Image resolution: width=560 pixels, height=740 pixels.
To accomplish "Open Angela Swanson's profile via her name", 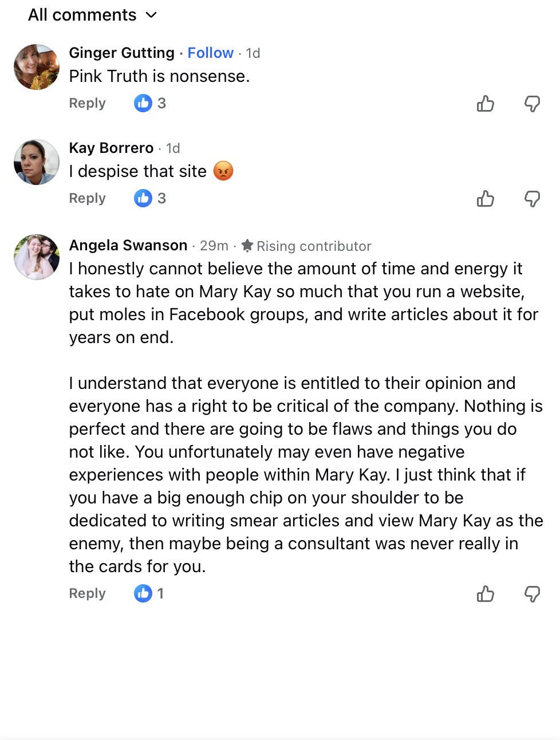I will (128, 245).
